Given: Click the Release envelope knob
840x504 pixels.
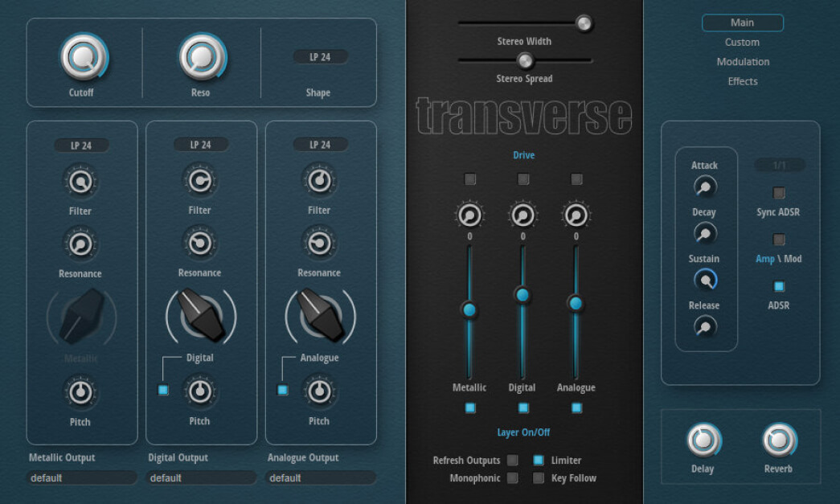Looking at the screenshot, I should tap(704, 326).
